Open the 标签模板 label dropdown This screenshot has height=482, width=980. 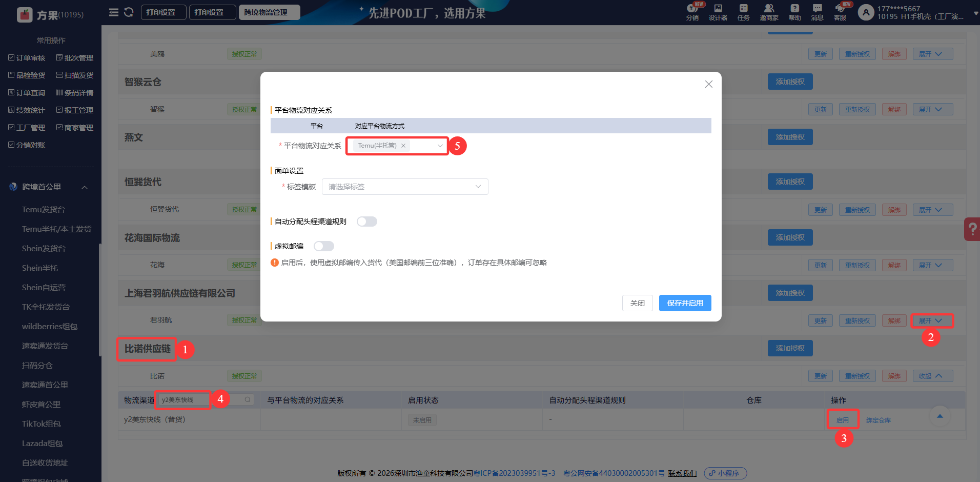(405, 187)
